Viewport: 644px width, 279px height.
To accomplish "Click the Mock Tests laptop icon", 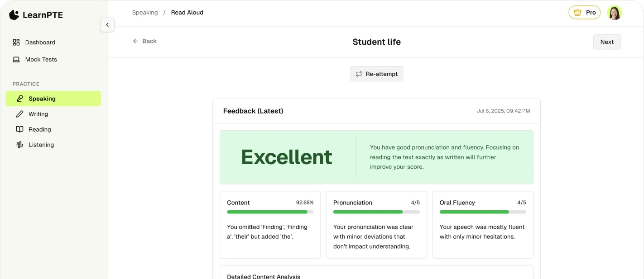I will pyautogui.click(x=16, y=59).
